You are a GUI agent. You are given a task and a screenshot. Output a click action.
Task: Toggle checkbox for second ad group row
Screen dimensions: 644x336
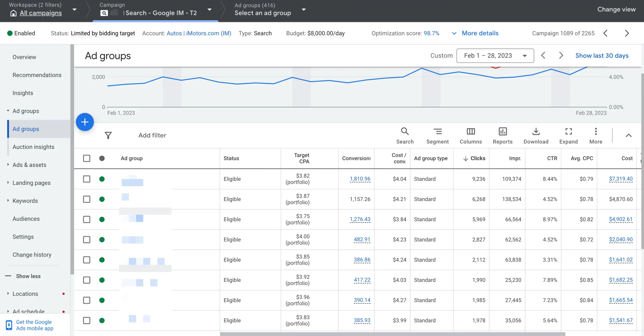[87, 199]
